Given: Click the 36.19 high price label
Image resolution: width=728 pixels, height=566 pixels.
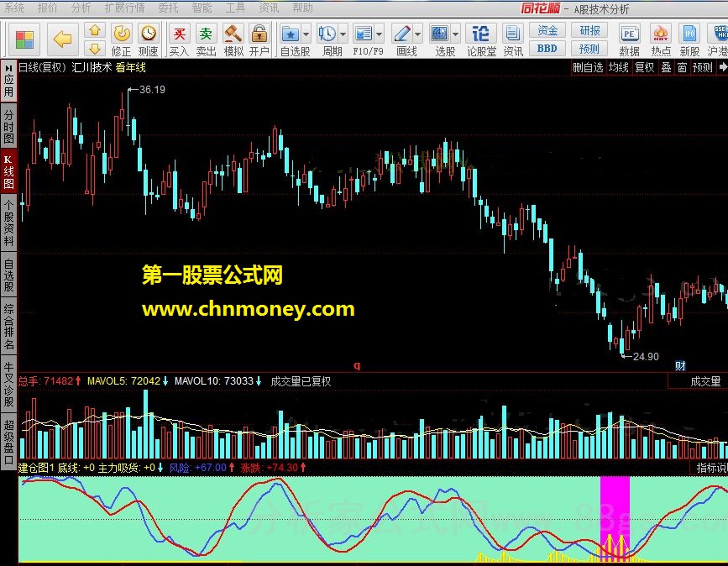Looking at the screenshot, I should 152,89.
